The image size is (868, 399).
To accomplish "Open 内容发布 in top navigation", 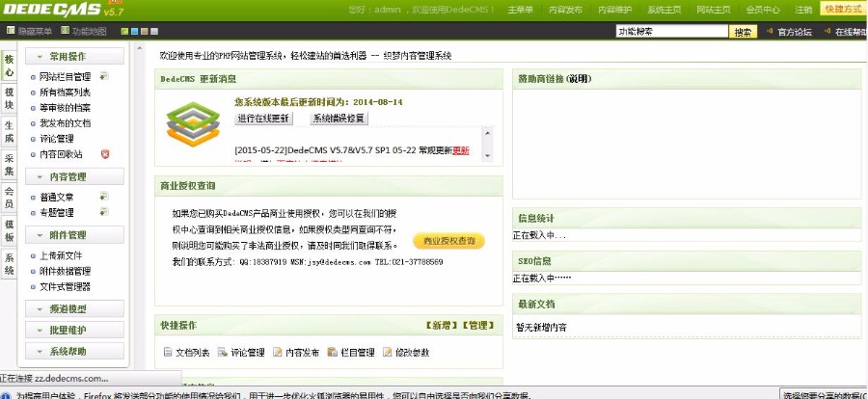I will [565, 10].
